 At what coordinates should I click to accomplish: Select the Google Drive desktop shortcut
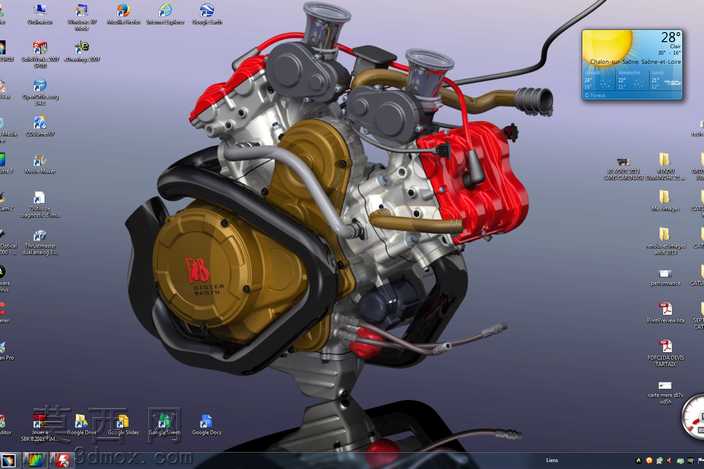[x=81, y=424]
